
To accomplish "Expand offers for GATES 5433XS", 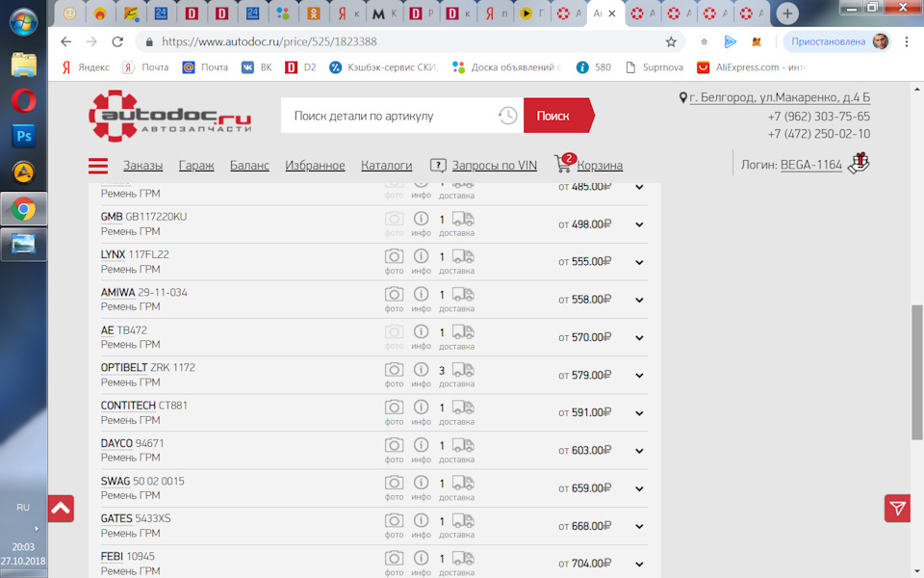I will (x=639, y=527).
